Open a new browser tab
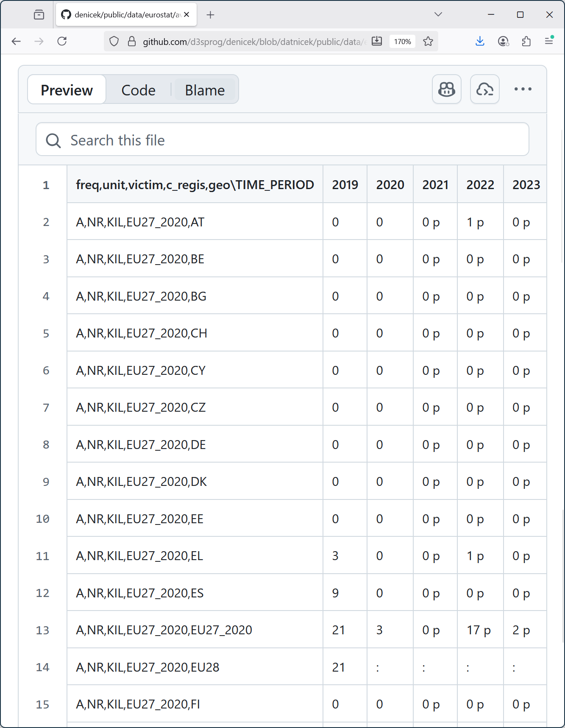 pyautogui.click(x=210, y=15)
